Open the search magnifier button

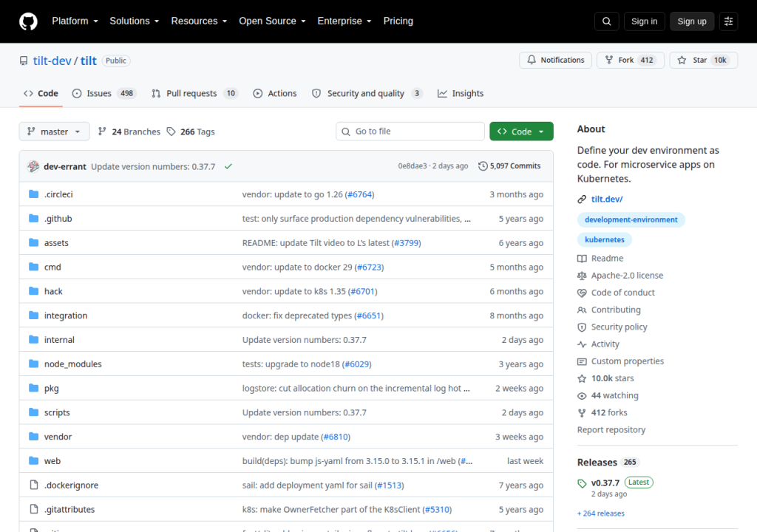point(606,21)
